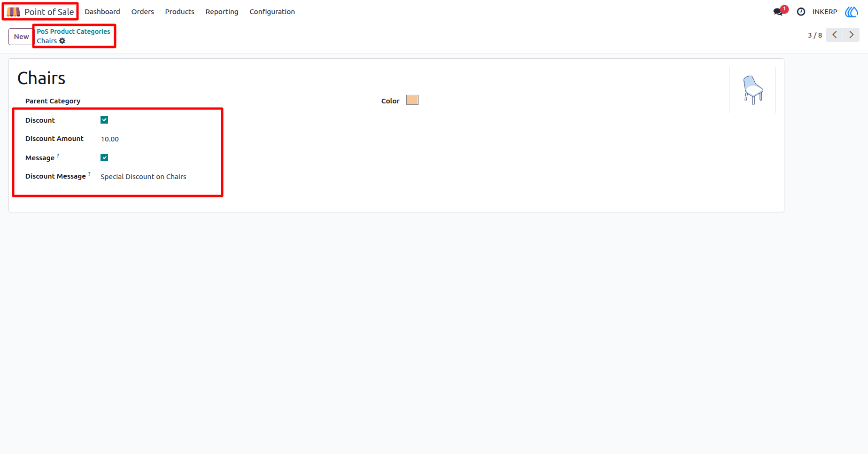Click the 3 / 8 record counter
The height and width of the screenshot is (454, 868).
click(815, 35)
